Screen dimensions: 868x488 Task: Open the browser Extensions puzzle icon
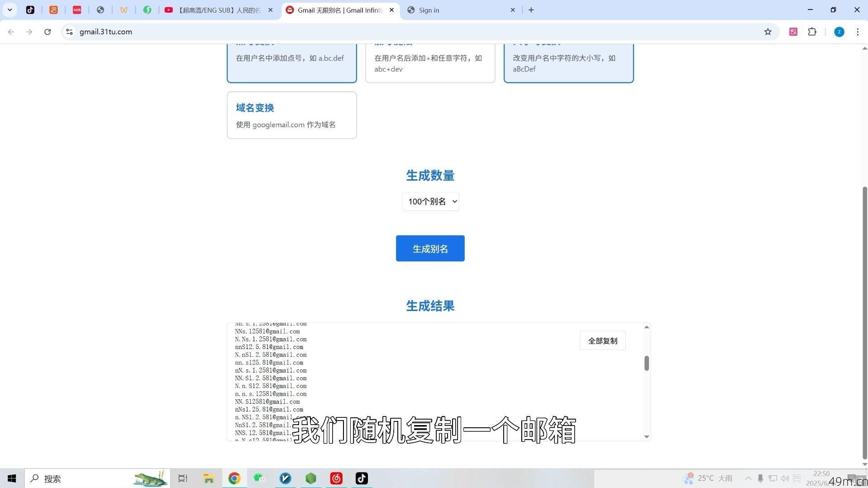tap(812, 32)
